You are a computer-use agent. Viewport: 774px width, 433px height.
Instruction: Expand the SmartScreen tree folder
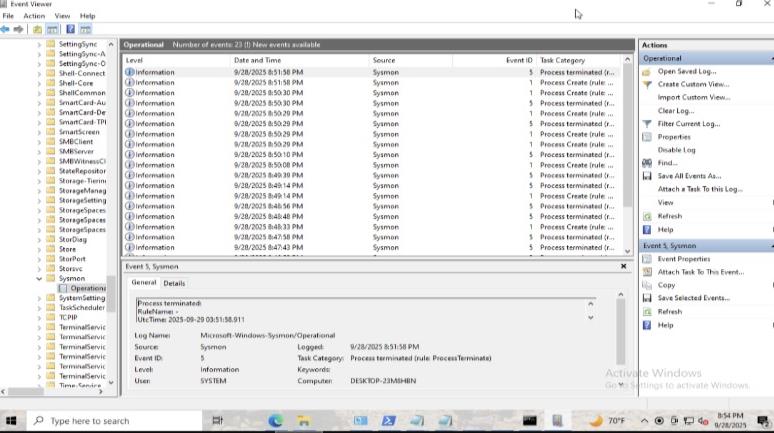pyautogui.click(x=39, y=132)
